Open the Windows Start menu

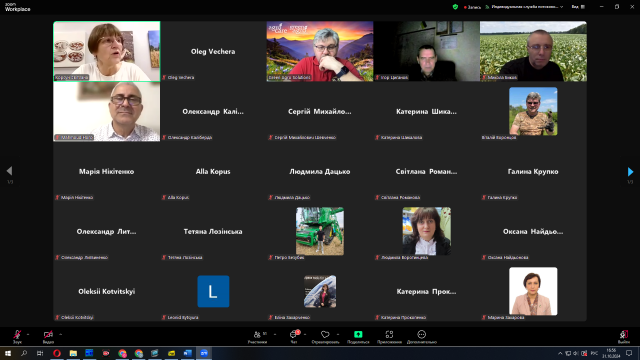(x=8, y=353)
